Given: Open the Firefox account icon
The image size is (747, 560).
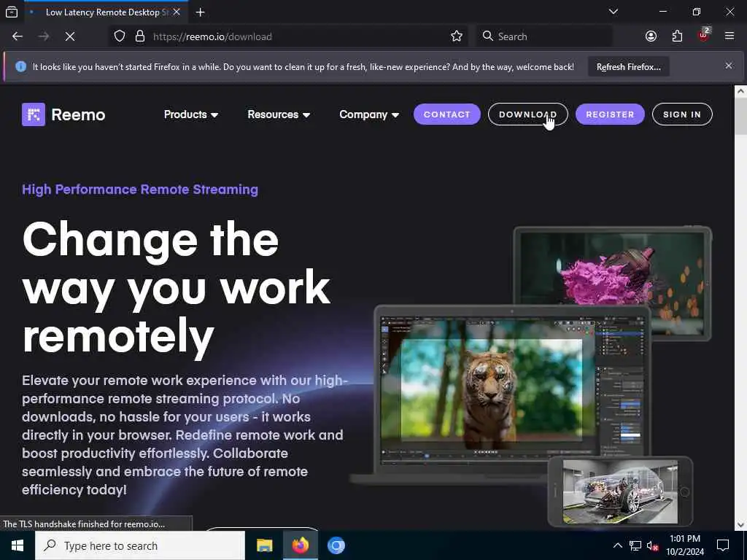Looking at the screenshot, I should coord(651,36).
